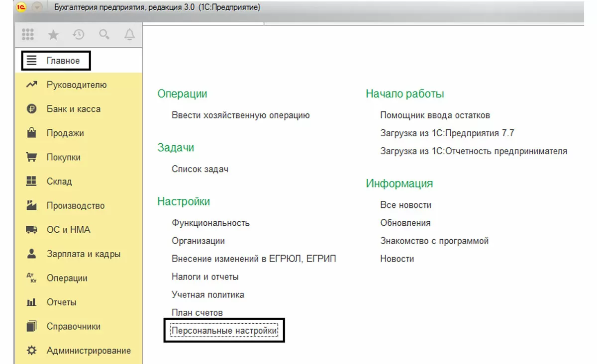Open Функциональность settings link
Screen dimensions: 597x364
pos(210,223)
